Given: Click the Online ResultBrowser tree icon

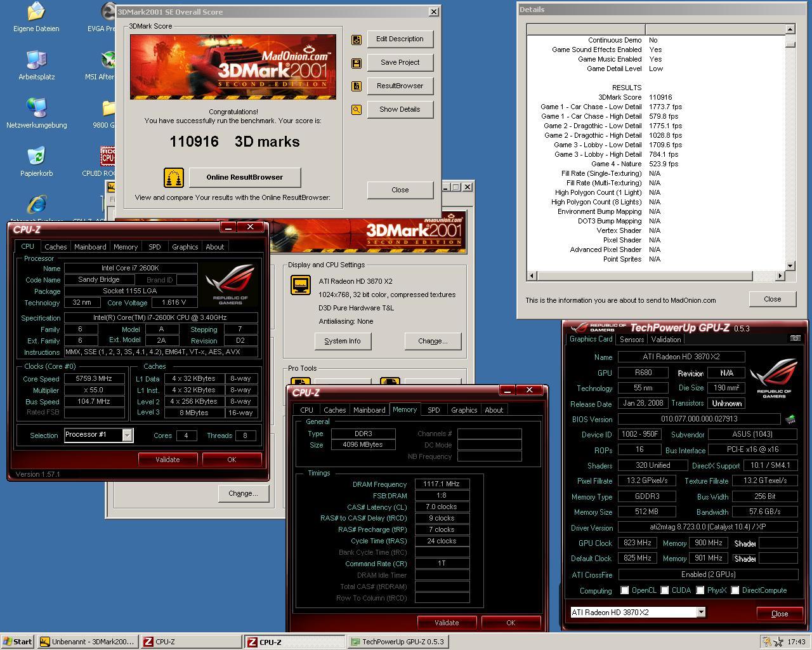Looking at the screenshot, I should point(173,178).
